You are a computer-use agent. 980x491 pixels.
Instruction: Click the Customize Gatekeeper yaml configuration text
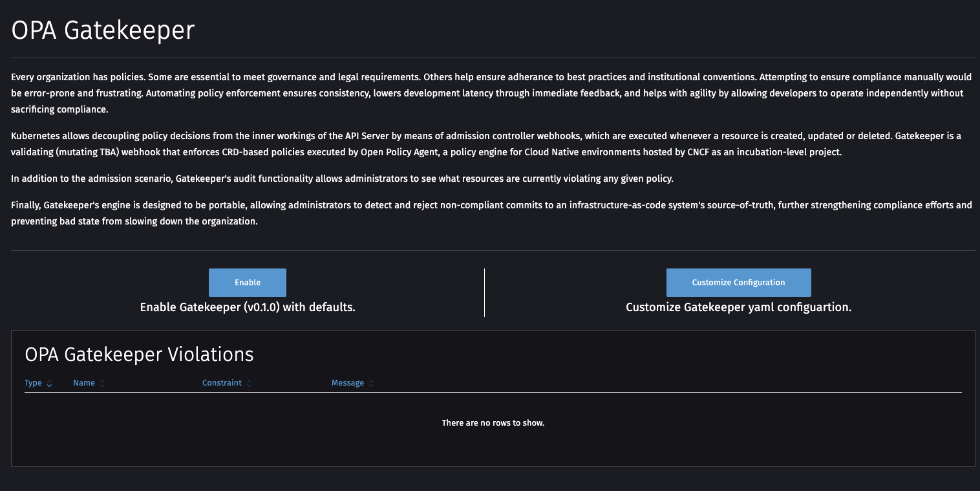click(738, 307)
